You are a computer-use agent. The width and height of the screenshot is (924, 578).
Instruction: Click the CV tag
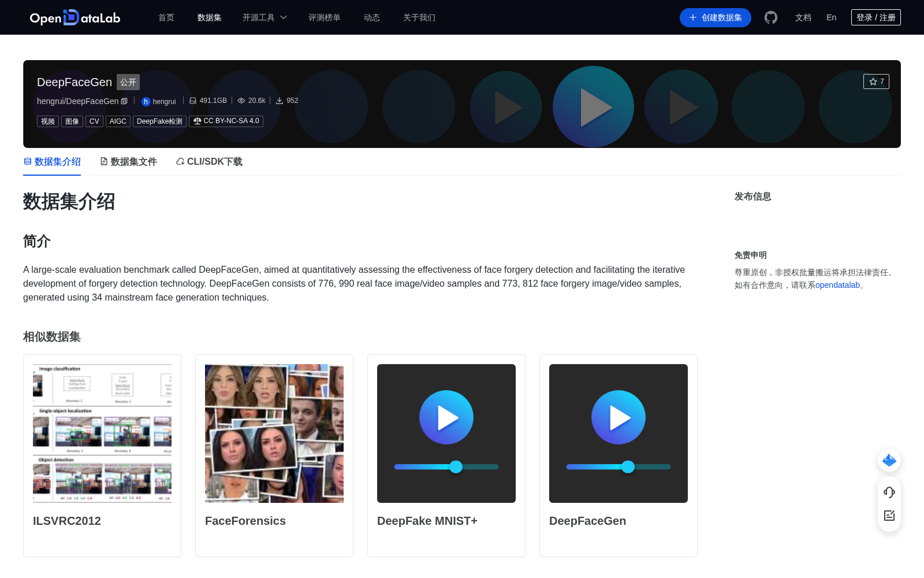[x=94, y=121]
